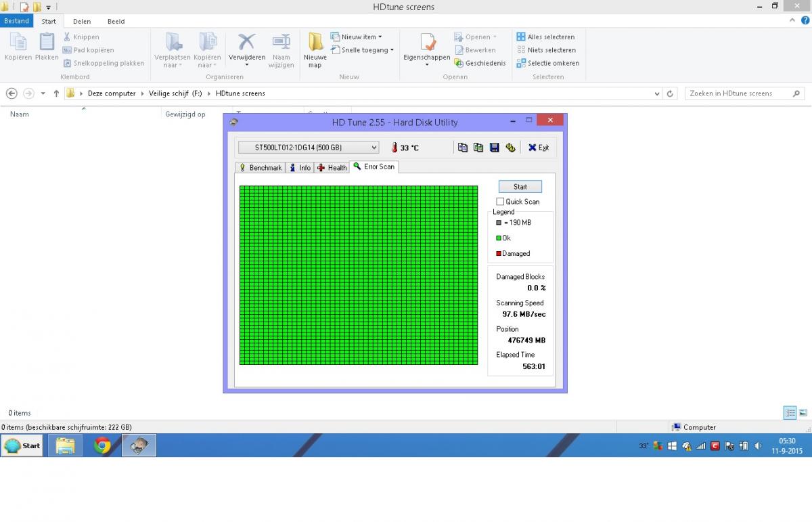
Task: Click the volume speaker tray icon
Action: [758, 445]
